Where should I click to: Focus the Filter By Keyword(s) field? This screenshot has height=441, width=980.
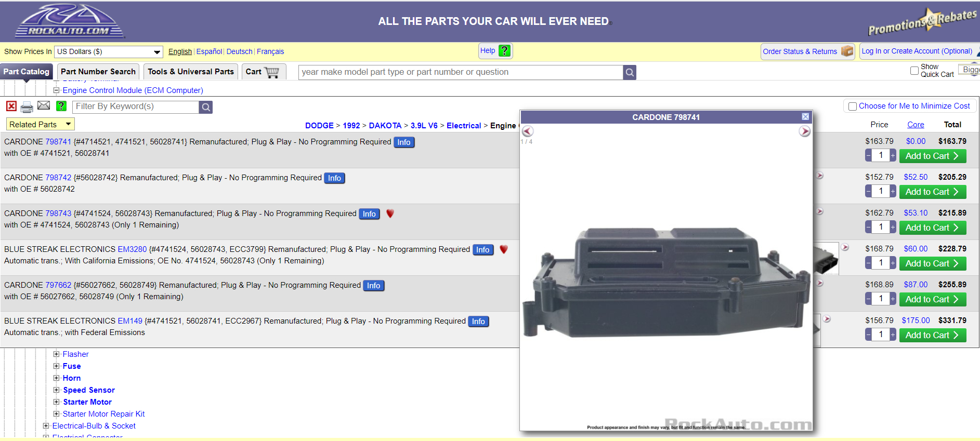136,106
